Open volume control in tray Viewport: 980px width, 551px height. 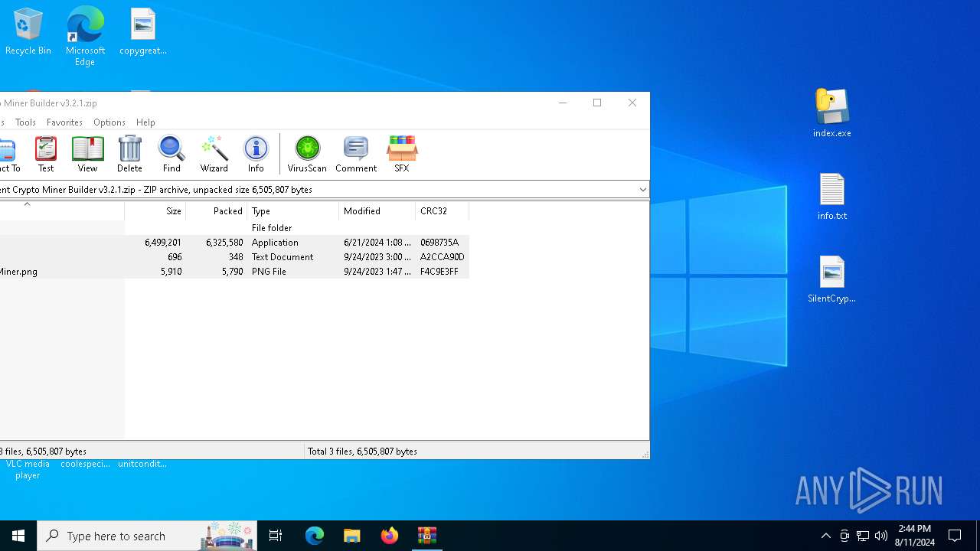tap(881, 536)
